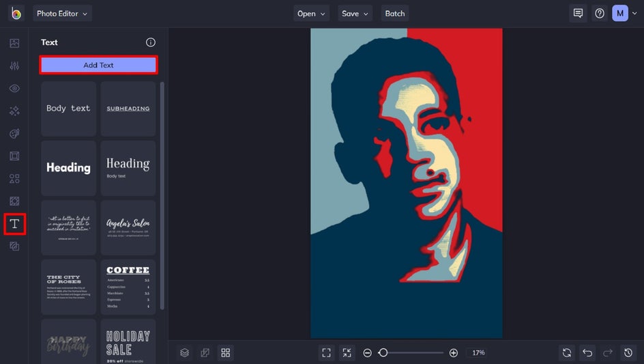644x364 pixels.
Task: Open the Open dropdown menu
Action: 311,14
